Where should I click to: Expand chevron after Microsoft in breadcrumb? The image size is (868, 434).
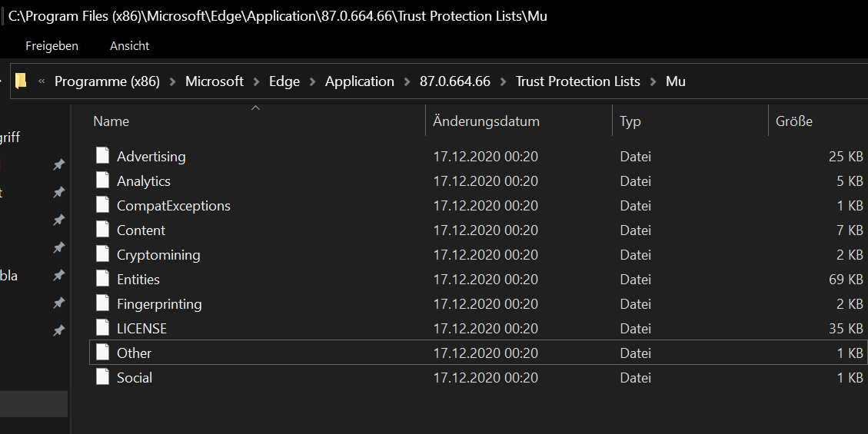[256, 81]
